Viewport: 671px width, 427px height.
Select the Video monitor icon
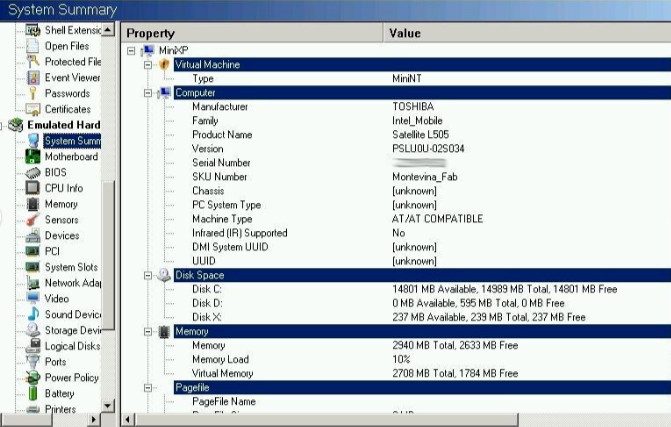(33, 298)
